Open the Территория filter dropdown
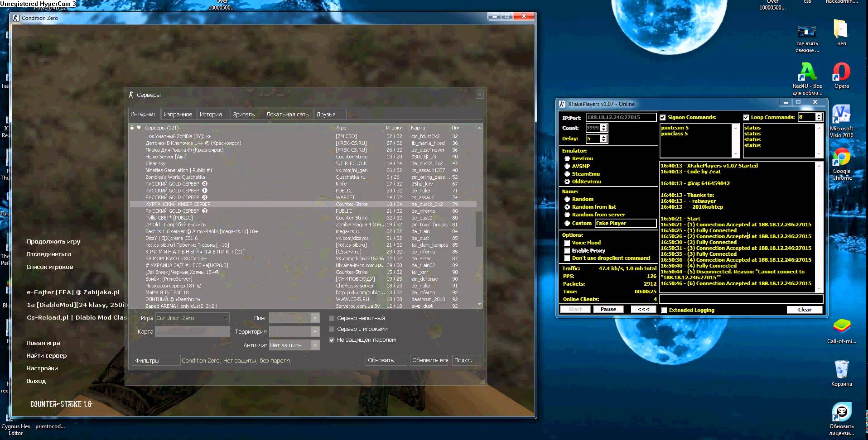 pyautogui.click(x=294, y=331)
